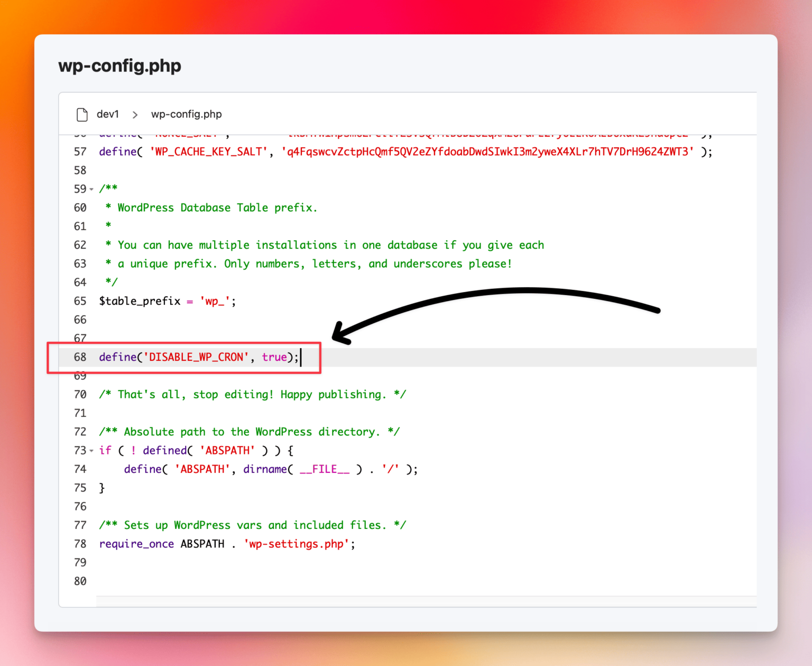Click the true keyword on line 68

click(x=274, y=357)
